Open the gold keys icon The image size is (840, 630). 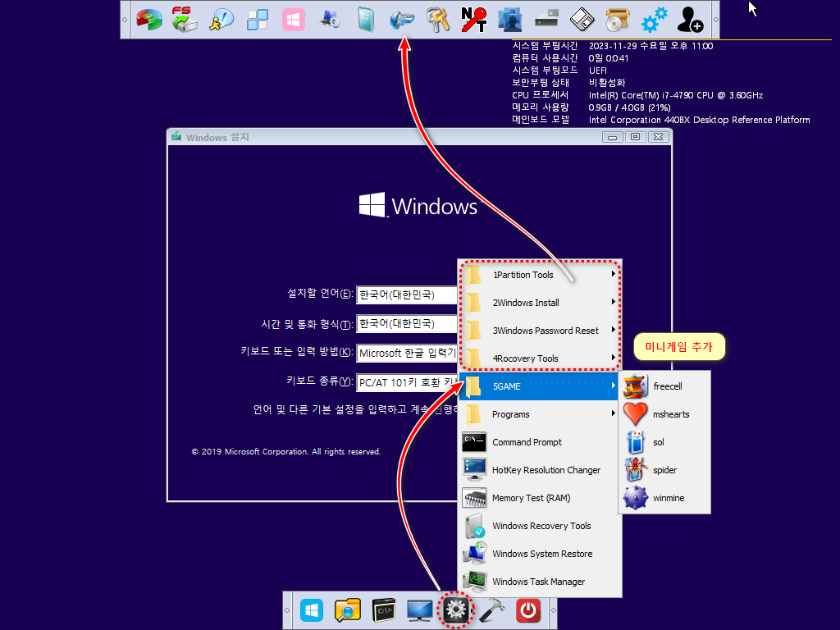tap(438, 20)
